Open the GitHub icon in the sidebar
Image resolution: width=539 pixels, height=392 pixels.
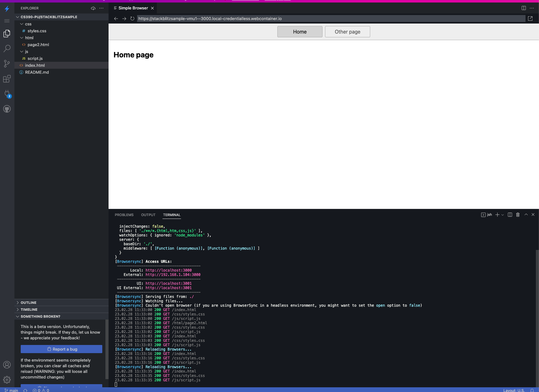point(7,109)
